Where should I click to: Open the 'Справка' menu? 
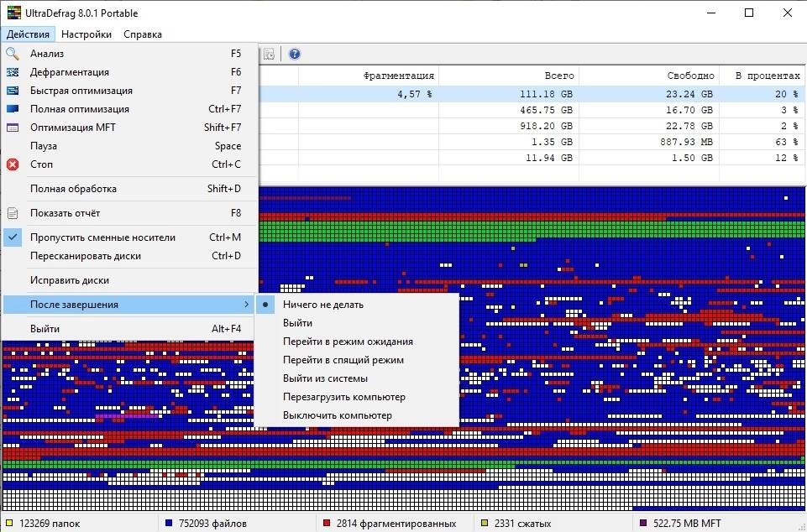point(143,34)
